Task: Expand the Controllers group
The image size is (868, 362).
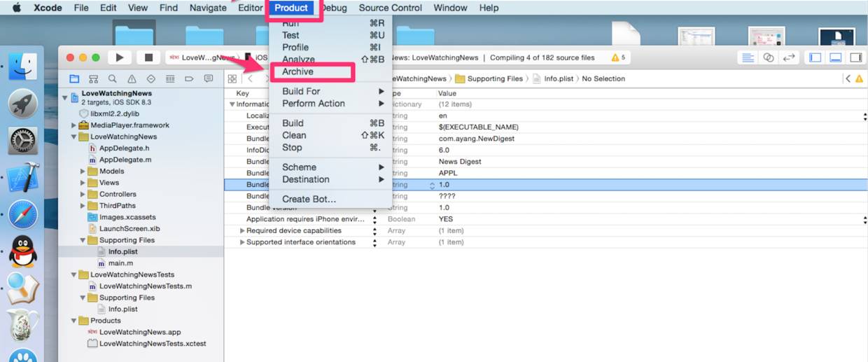Action: (x=83, y=195)
